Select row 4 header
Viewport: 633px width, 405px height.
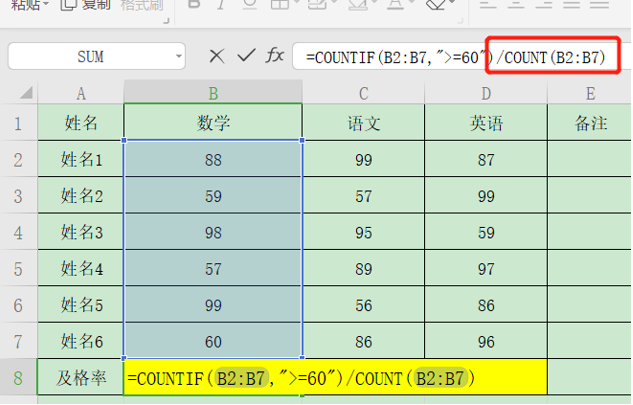pyautogui.click(x=19, y=232)
